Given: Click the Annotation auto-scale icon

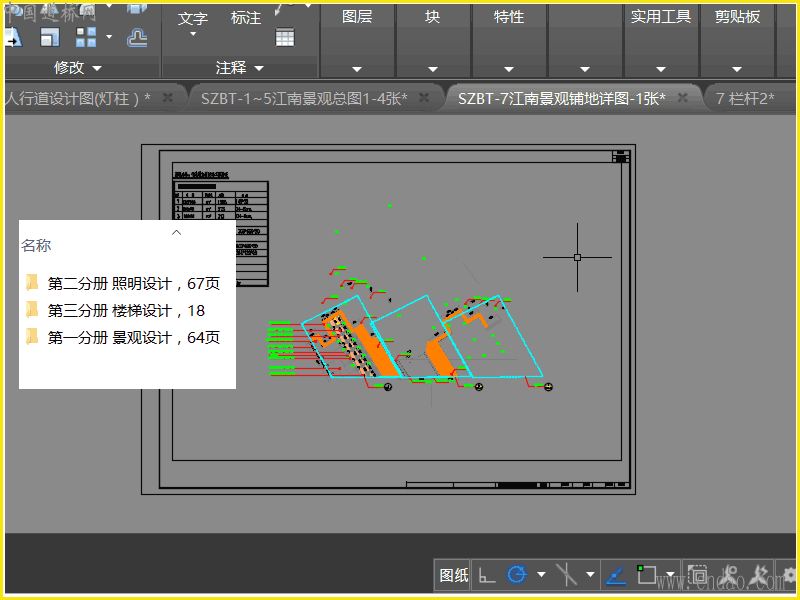Looking at the screenshot, I should click(x=760, y=575).
